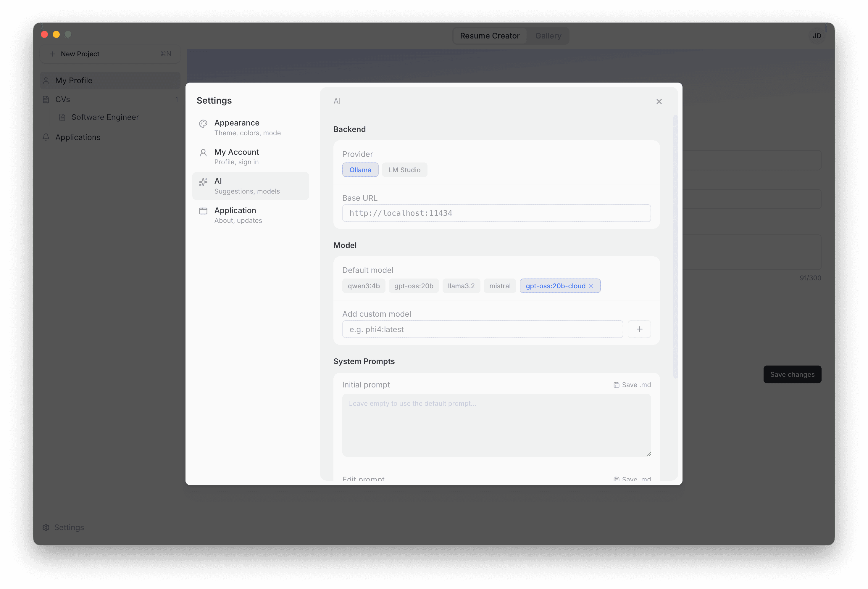Select llama3.2 as default model

tap(461, 286)
